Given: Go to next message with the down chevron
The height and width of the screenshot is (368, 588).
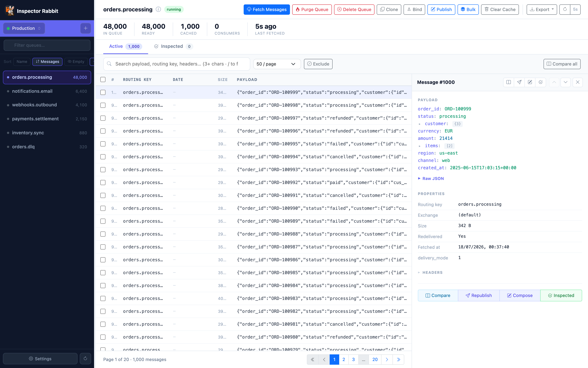Looking at the screenshot, I should (566, 82).
